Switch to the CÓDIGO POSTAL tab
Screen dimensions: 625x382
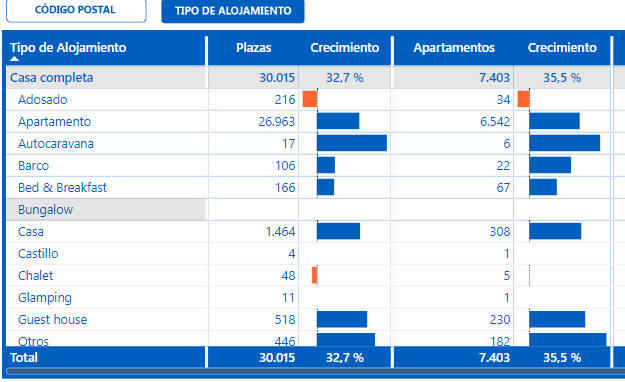[76, 10]
